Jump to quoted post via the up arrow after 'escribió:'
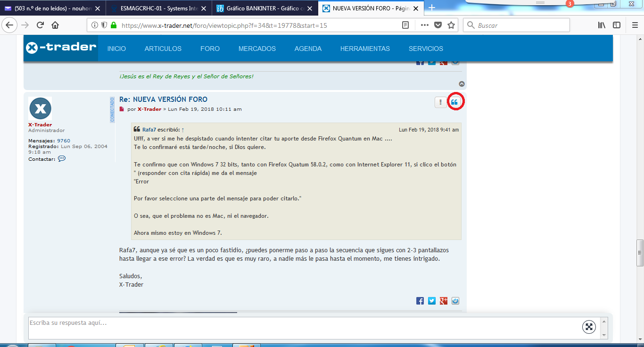Screen dimensions: 644x347 pos(183,130)
